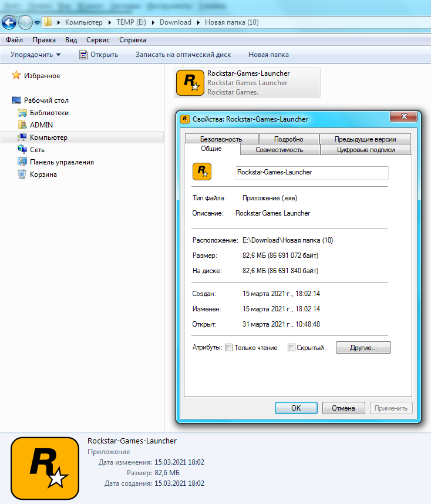Click the Библиотеки folder icon
The image size is (431, 504).
(22, 113)
